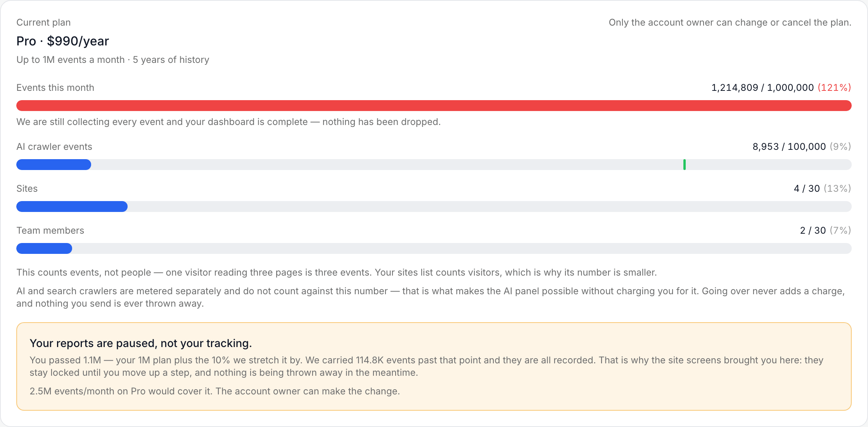Click the 'You passed 1.1M' notice paragraph
The height and width of the screenshot is (427, 868).
click(426, 366)
